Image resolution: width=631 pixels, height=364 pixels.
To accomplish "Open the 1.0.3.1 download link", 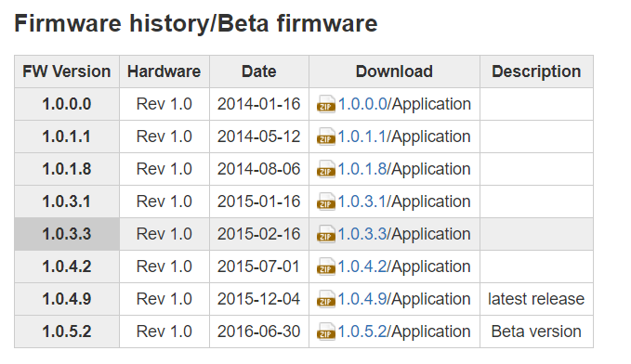I will 362,201.
